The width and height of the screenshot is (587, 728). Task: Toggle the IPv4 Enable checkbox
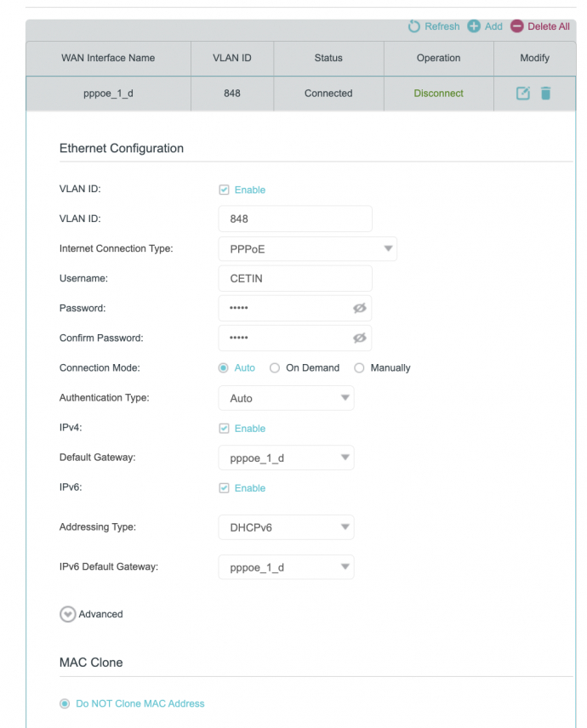coord(224,428)
